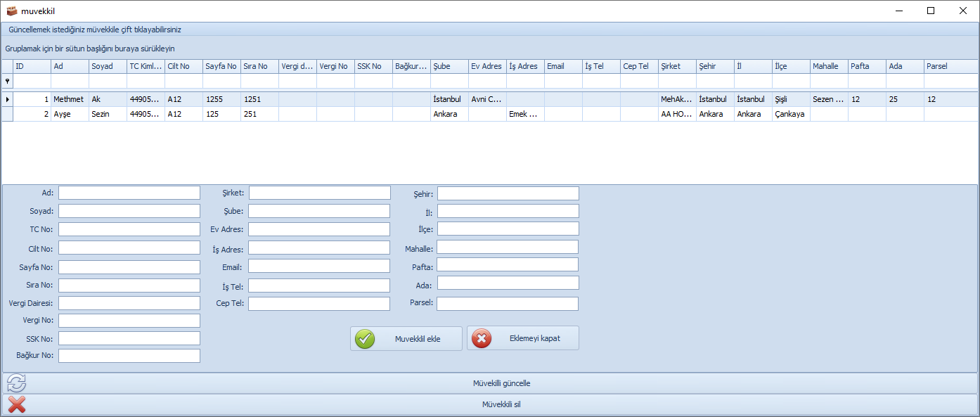Viewport: 980px width, 417px height.
Task: Click the filter row pin icon
Action: pyautogui.click(x=8, y=81)
